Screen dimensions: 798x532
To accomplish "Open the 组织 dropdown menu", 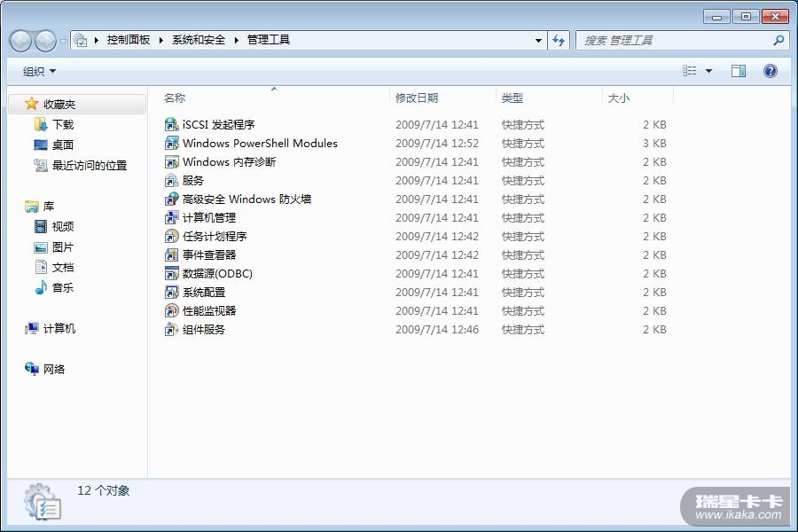I will click(39, 71).
